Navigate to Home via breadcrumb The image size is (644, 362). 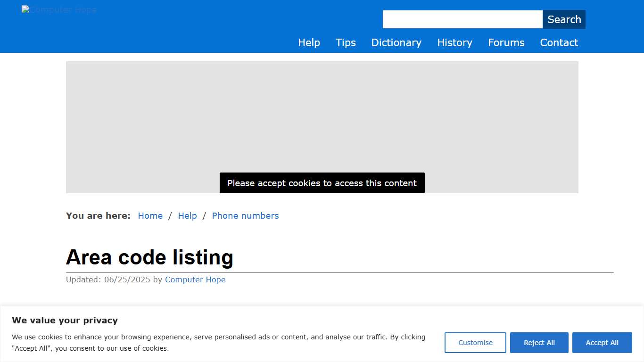pos(150,215)
